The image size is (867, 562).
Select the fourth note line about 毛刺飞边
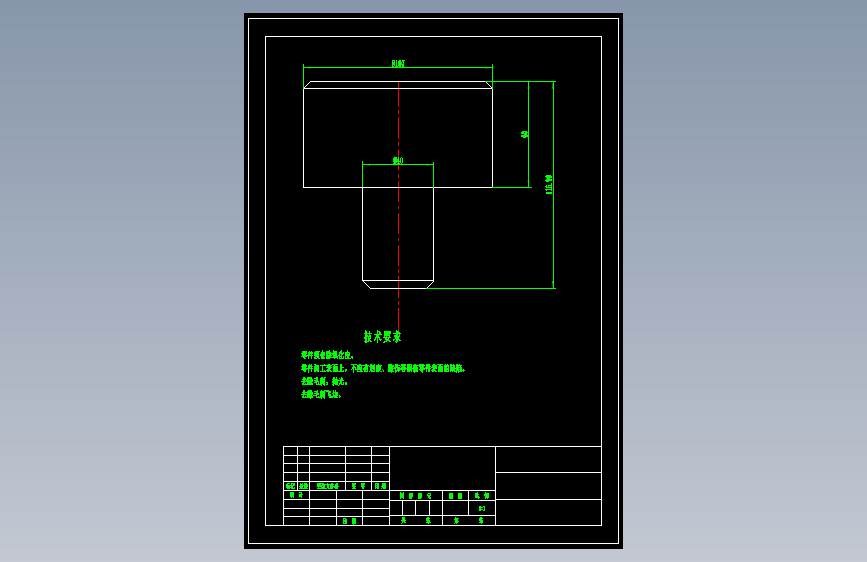(321, 394)
